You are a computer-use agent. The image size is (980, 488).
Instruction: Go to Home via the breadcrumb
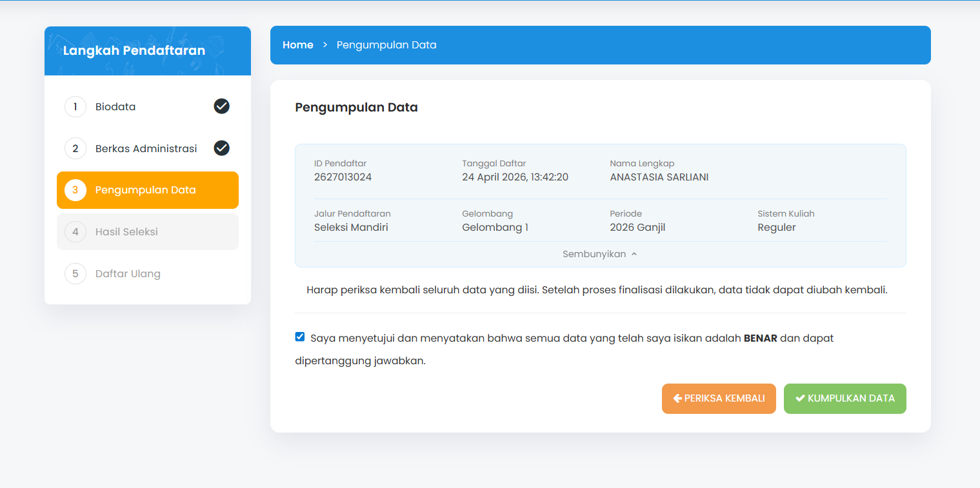tap(297, 45)
